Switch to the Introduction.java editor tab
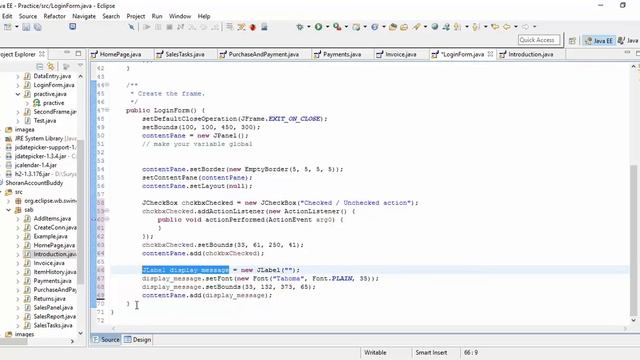This screenshot has height=360, width=640. point(531,54)
